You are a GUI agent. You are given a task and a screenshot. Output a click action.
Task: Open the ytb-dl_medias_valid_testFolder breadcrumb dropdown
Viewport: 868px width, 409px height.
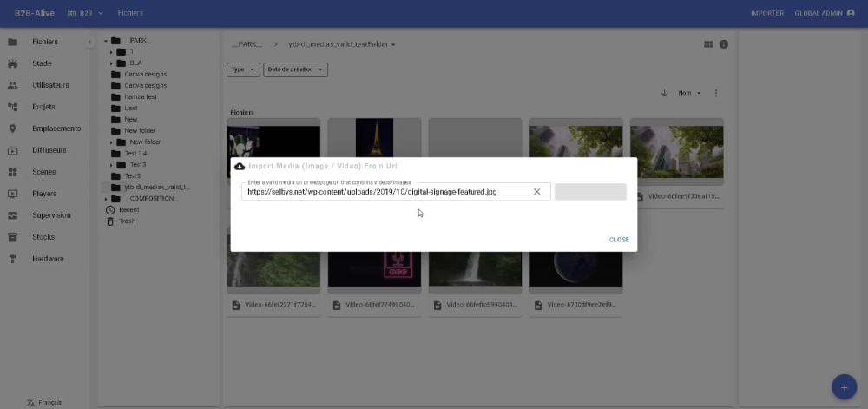coord(341,44)
